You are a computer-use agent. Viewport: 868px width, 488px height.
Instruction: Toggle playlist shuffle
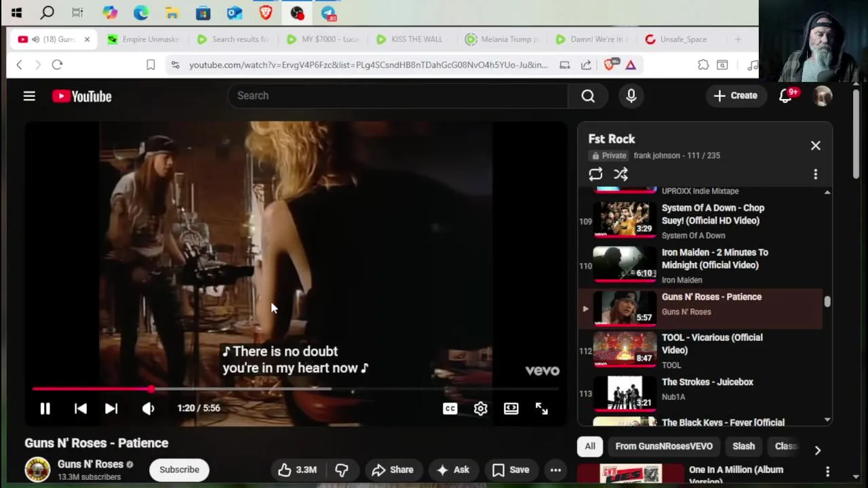(x=620, y=174)
